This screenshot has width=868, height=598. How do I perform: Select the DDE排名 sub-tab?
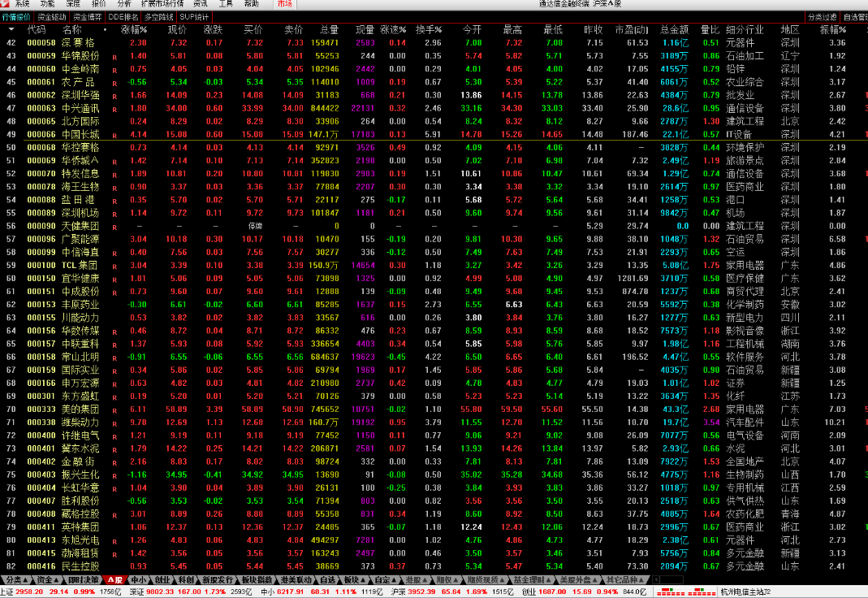click(123, 17)
